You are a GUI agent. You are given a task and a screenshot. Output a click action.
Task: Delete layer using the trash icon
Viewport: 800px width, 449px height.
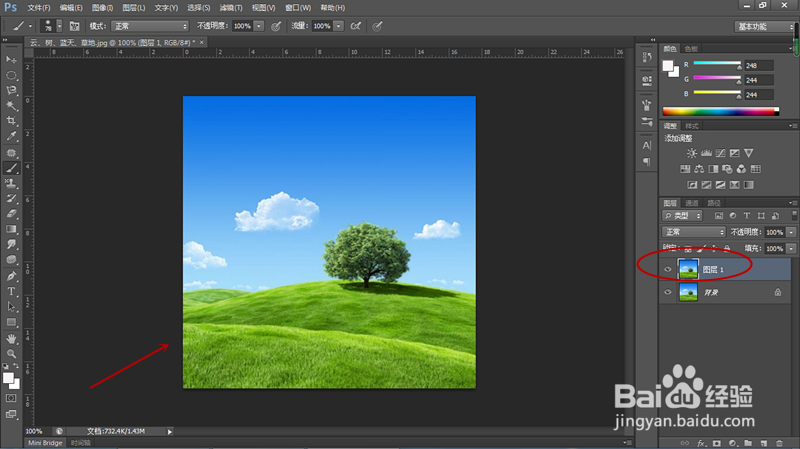(x=779, y=443)
